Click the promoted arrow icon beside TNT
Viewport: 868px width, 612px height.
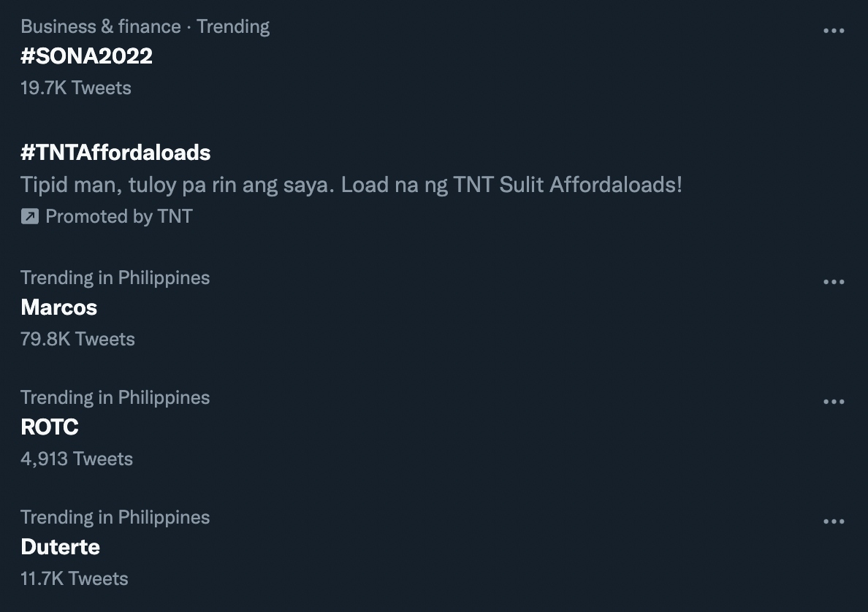click(30, 216)
